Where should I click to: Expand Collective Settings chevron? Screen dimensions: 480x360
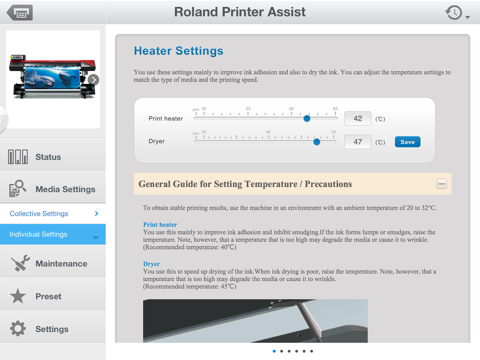(x=96, y=213)
